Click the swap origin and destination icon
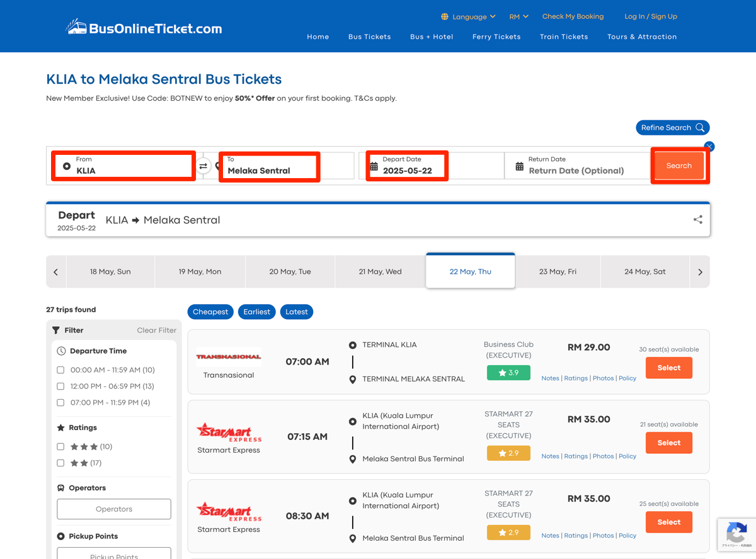The image size is (756, 559). coord(203,166)
